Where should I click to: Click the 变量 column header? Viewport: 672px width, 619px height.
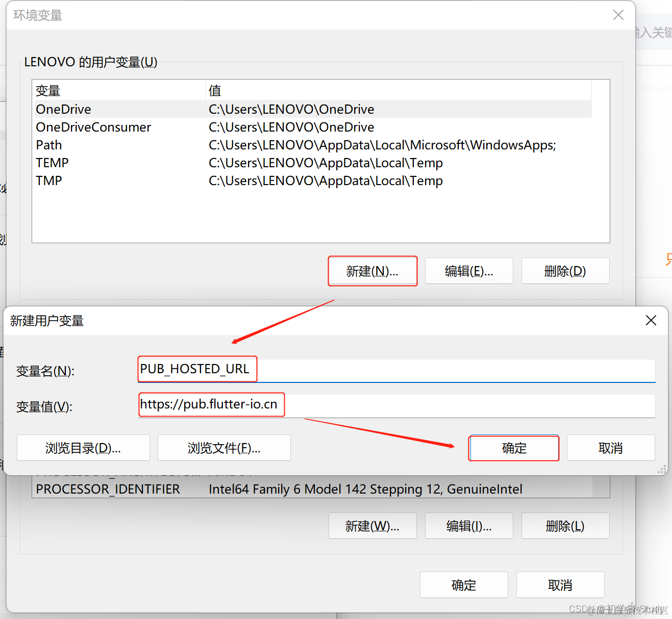click(x=118, y=91)
